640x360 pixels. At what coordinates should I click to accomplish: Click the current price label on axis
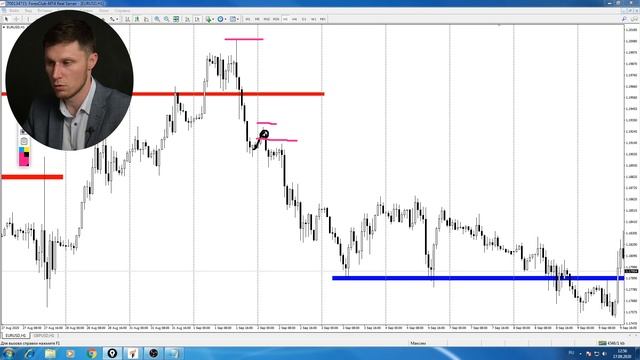[x=631, y=271]
